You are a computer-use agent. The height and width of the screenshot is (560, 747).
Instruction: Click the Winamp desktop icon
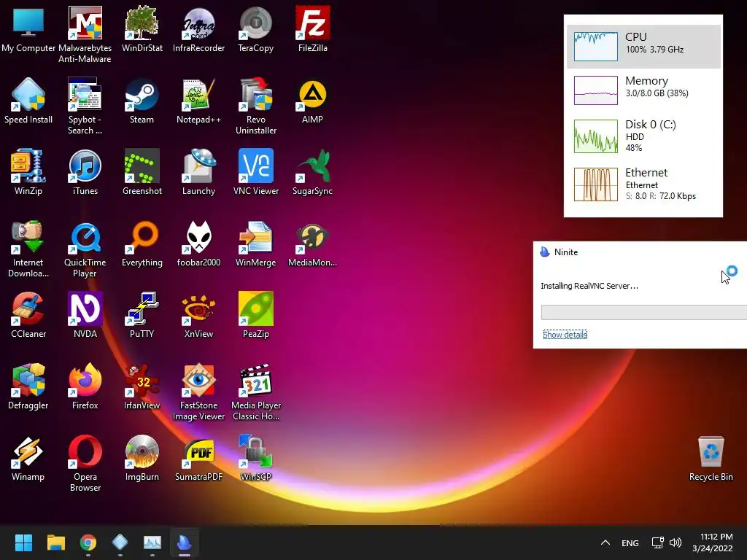pos(28,457)
